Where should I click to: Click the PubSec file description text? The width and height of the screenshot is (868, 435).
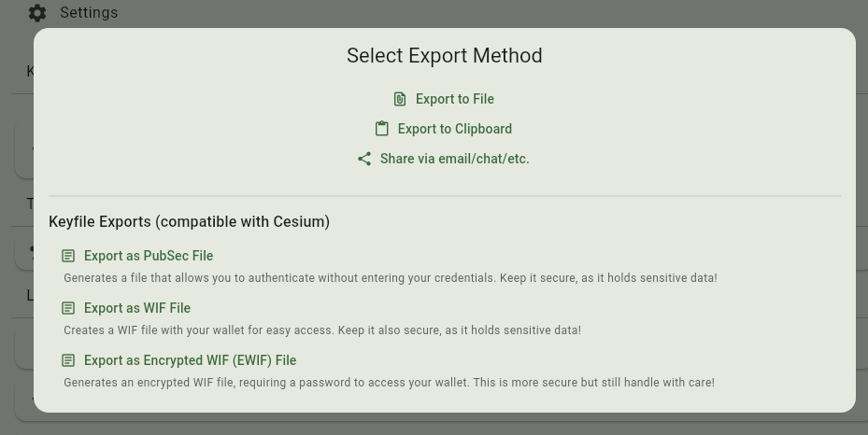coord(391,278)
